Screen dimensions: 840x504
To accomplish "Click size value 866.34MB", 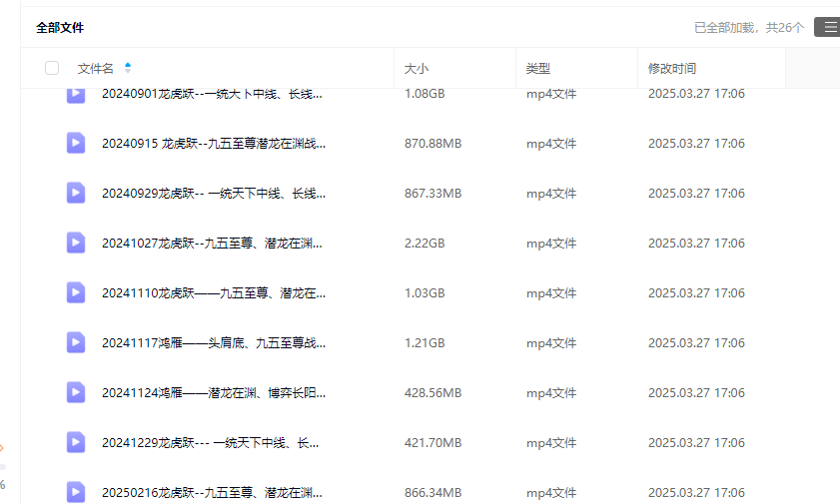I will [432, 493].
